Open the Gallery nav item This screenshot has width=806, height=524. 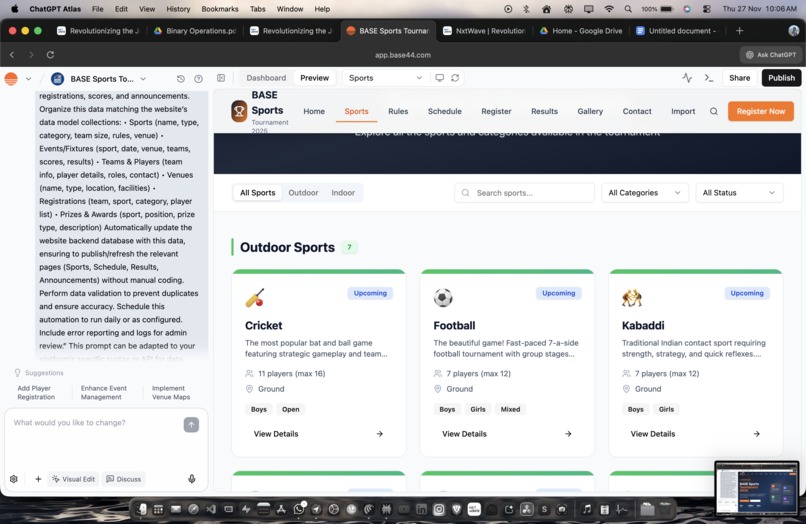click(x=590, y=111)
